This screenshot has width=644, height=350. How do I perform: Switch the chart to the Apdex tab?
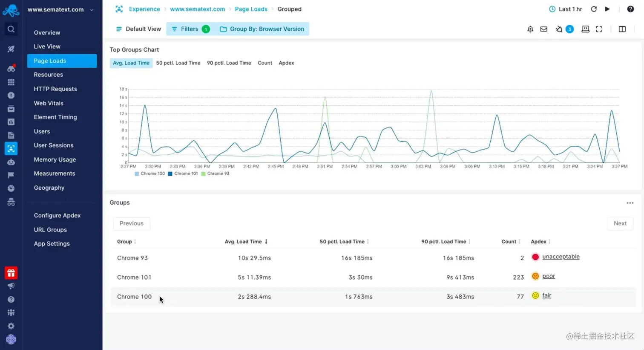click(286, 63)
